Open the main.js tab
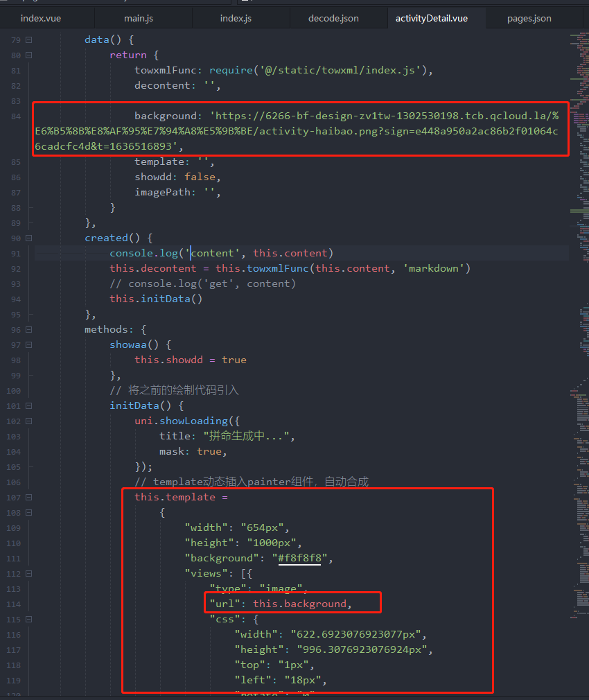Viewport: 589px width, 700px height. tap(139, 18)
